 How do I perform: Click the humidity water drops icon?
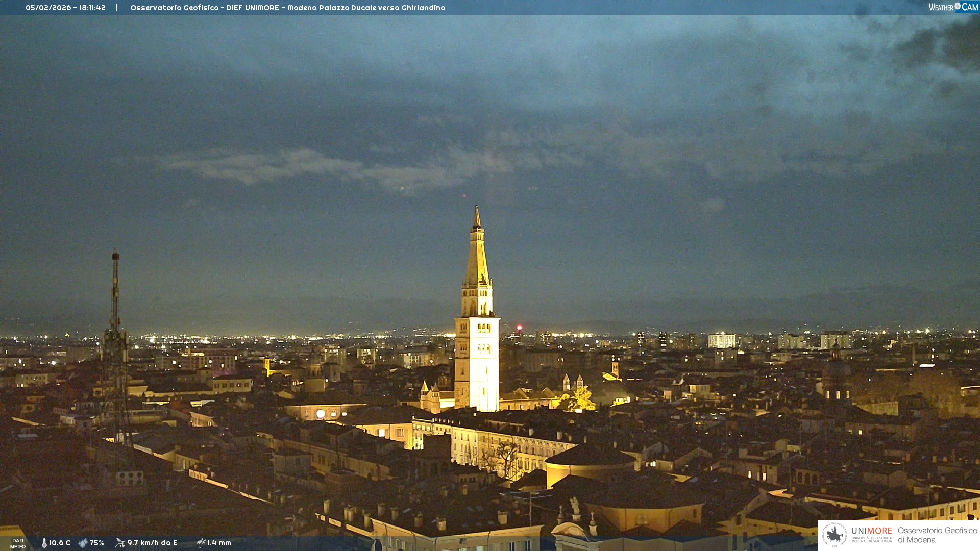click(x=83, y=543)
